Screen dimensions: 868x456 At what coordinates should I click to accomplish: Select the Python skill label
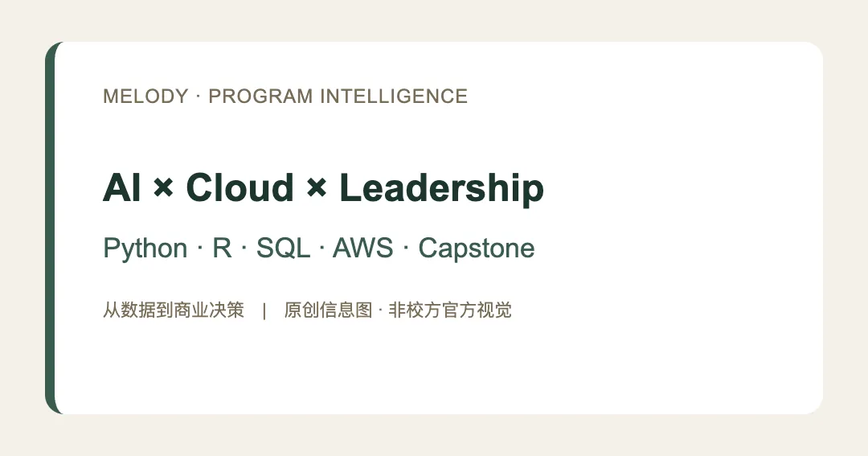pyautogui.click(x=145, y=249)
